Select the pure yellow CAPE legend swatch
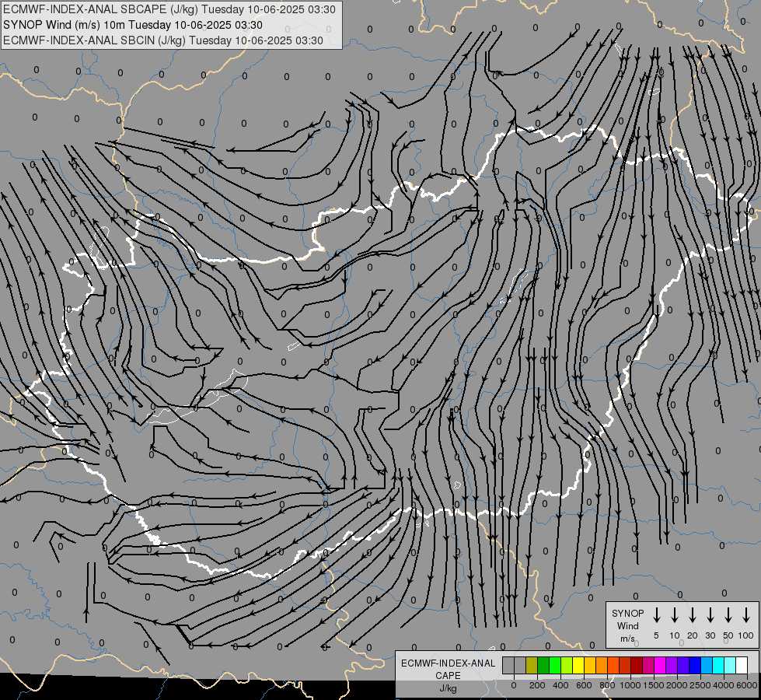 [x=578, y=665]
